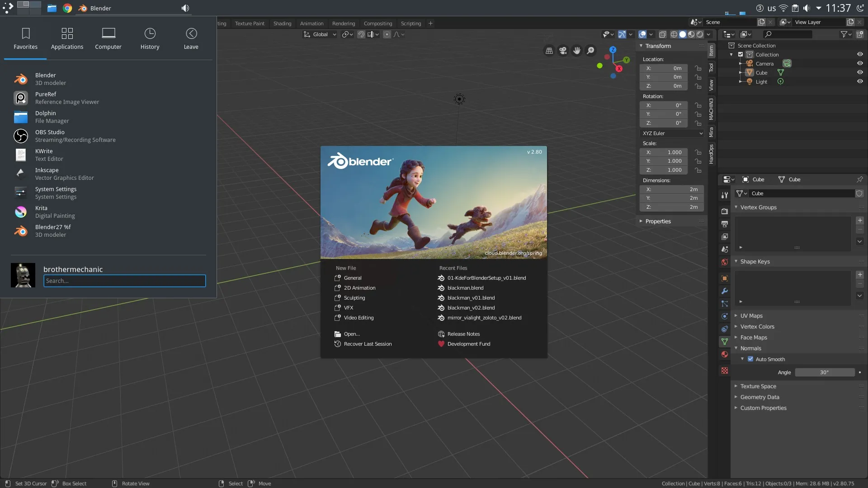This screenshot has height=488, width=868.
Task: Switch to the Scripting workspace tab
Action: 410,23
